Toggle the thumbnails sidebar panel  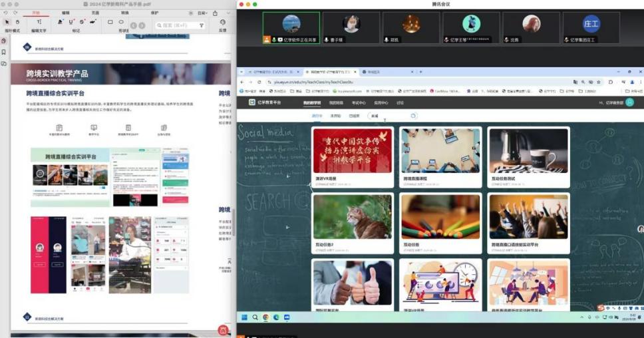(4, 41)
